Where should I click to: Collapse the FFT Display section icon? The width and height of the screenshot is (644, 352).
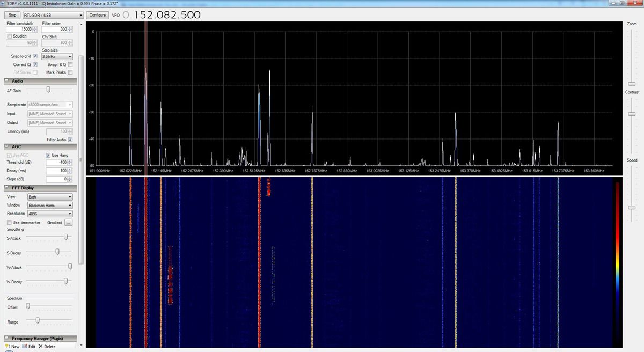tap(8, 188)
